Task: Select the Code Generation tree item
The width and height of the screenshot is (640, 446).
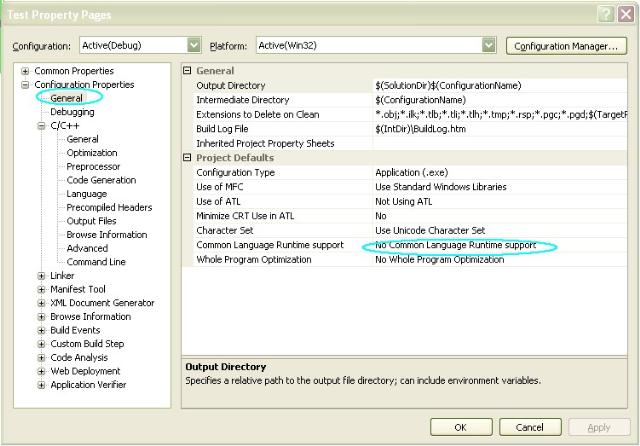Action: coord(101,180)
